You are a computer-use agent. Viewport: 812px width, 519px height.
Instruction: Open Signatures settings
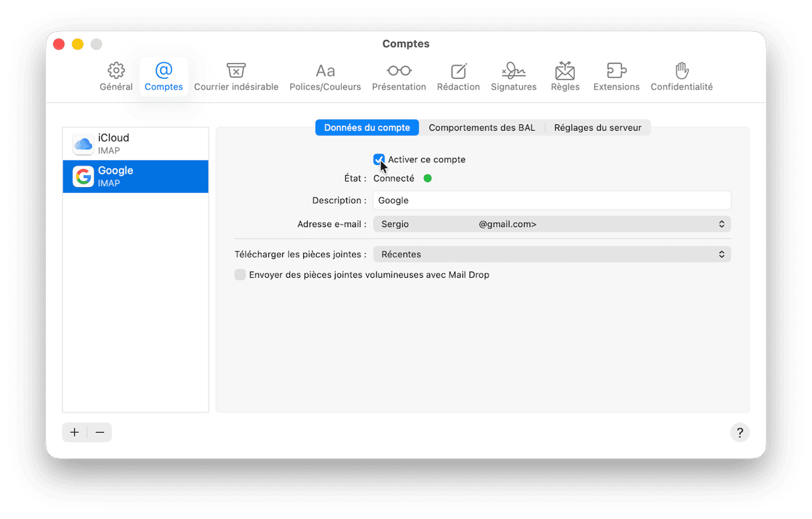point(514,75)
